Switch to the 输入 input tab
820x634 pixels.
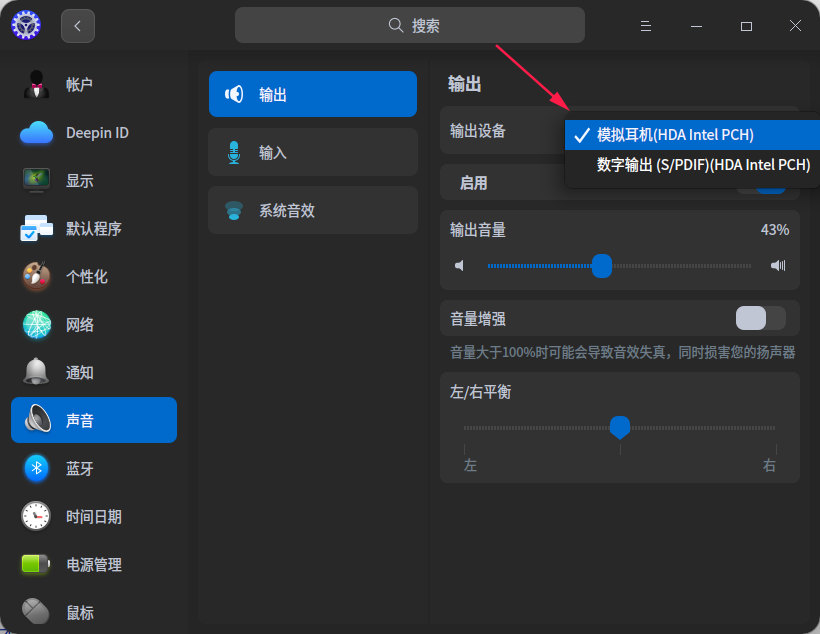pyautogui.click(x=313, y=152)
